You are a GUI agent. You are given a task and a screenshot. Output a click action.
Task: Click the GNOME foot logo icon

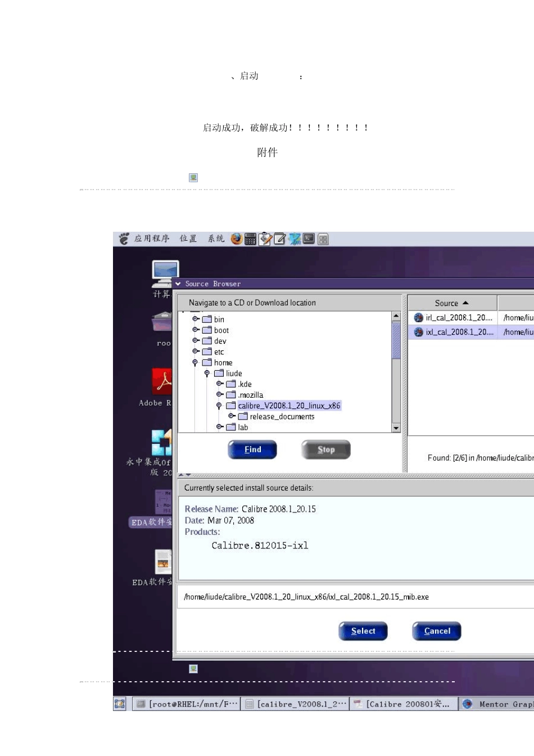(124, 239)
